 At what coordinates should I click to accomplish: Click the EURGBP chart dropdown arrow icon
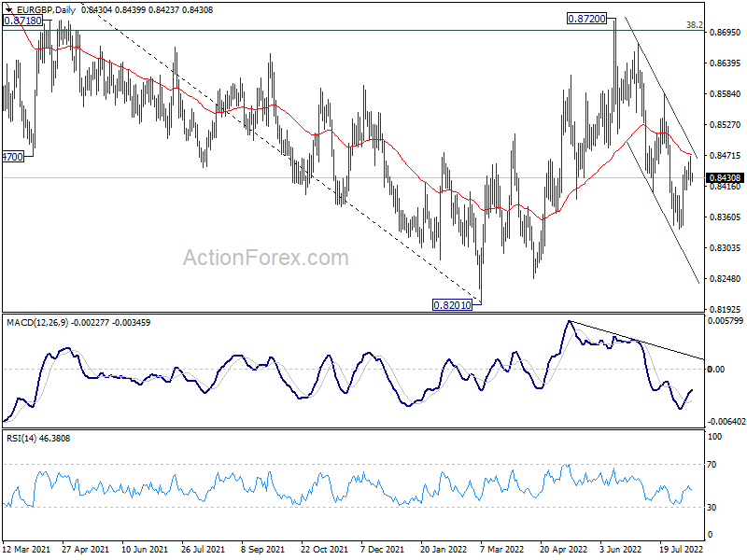9,9
